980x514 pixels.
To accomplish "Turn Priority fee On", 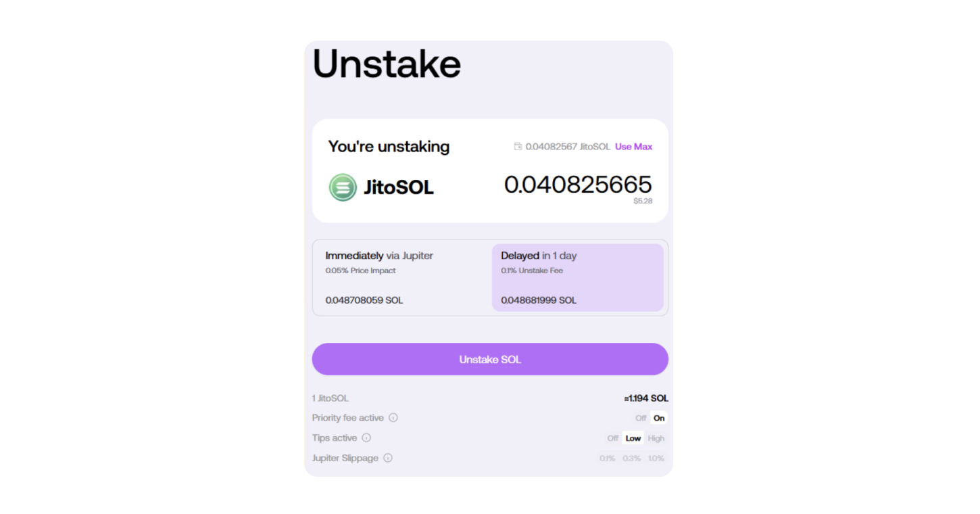I will point(659,418).
